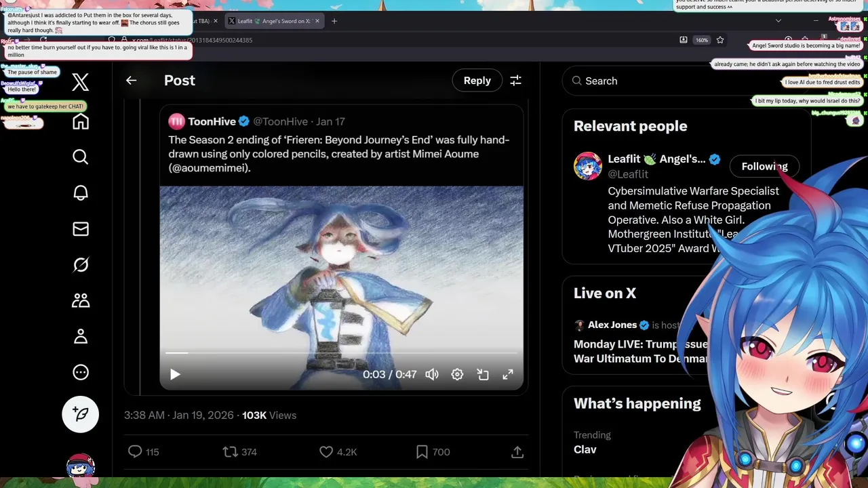Click the X logo home icon

[x=80, y=82]
